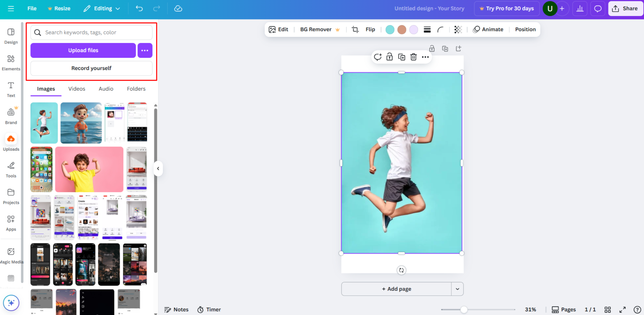Open Add page options dropdown arrow
The width and height of the screenshot is (644, 315).
coord(457,289)
